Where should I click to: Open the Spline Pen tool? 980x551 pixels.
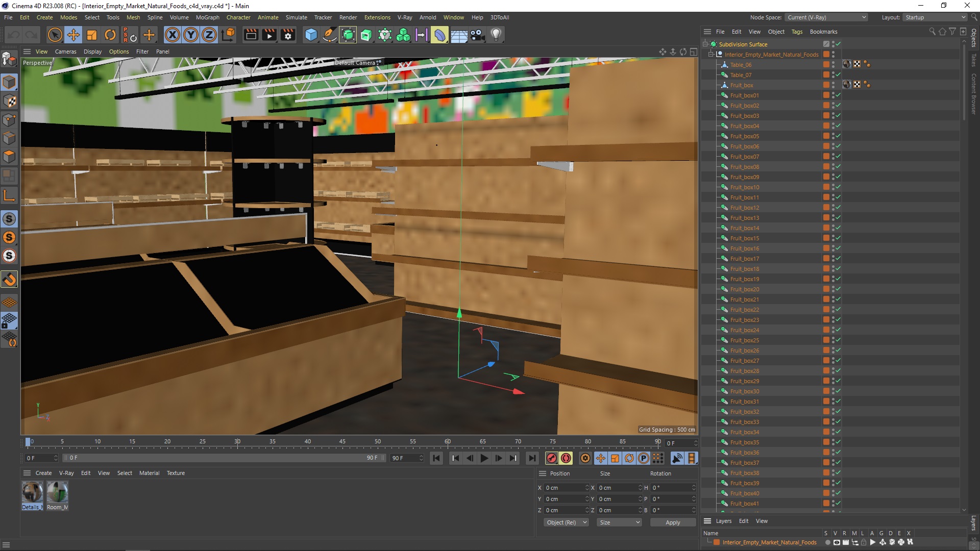coord(330,35)
